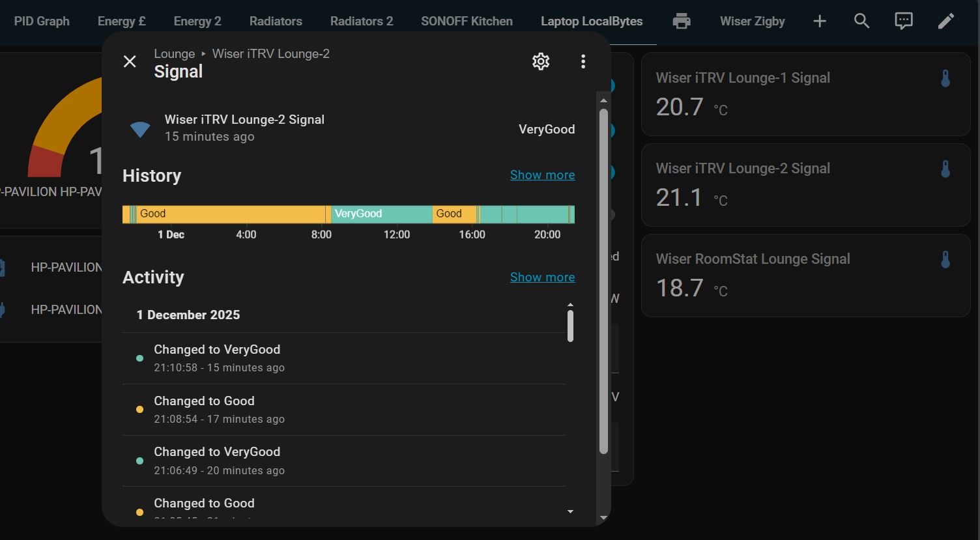Screen dimensions: 980x540
Task: Click '15 minutes ago' under the entity name
Action: point(209,137)
